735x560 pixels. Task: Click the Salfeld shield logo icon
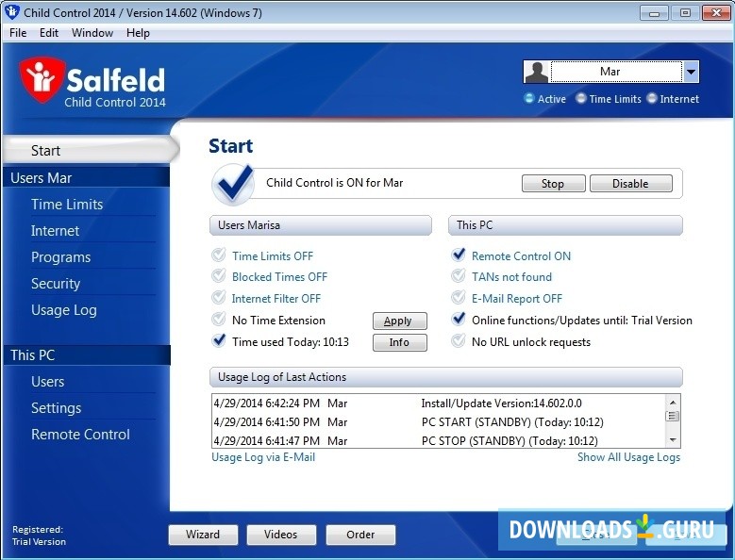(42, 79)
